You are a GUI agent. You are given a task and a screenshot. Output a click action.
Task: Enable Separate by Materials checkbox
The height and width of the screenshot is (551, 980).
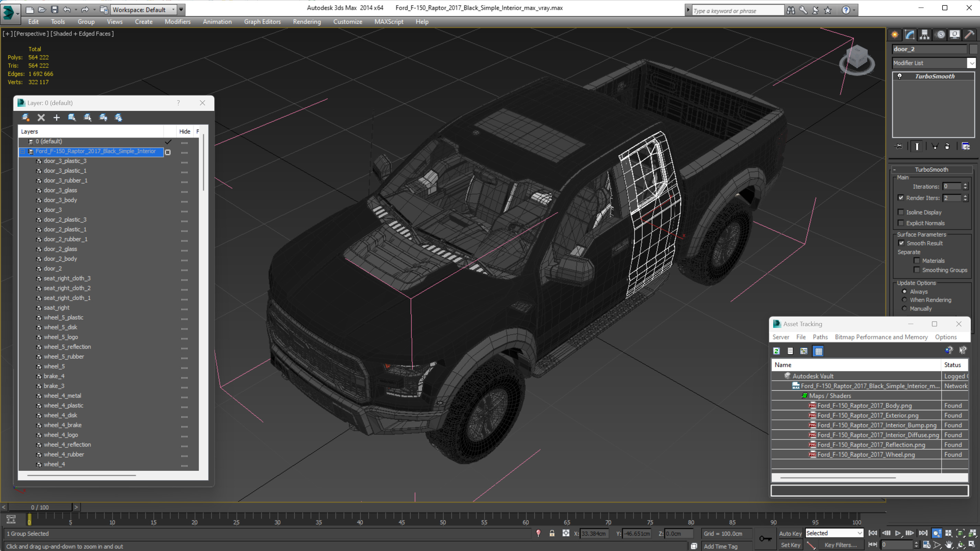[x=916, y=261]
